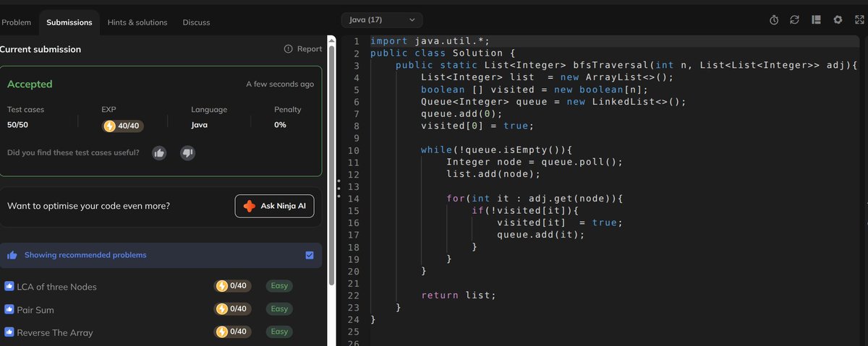The image size is (868, 346).
Task: Click the thumbs-up icon in recommended problems header
Action: pos(12,255)
